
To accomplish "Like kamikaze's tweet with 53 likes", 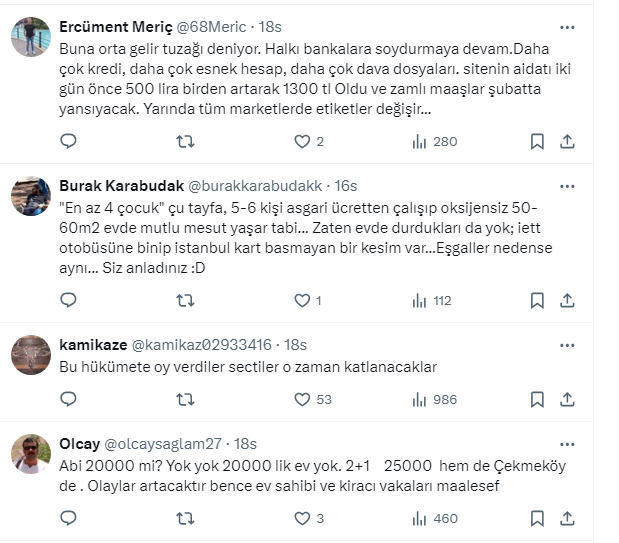I will coord(302,399).
